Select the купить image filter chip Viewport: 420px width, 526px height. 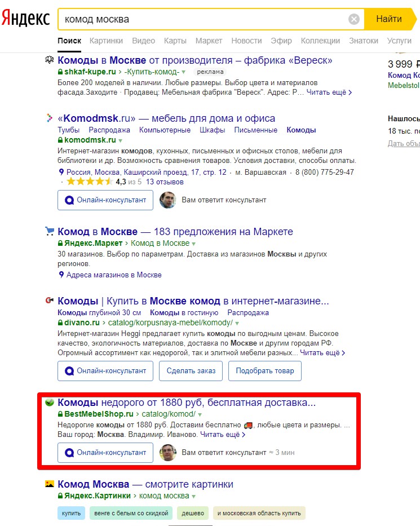[x=71, y=513]
